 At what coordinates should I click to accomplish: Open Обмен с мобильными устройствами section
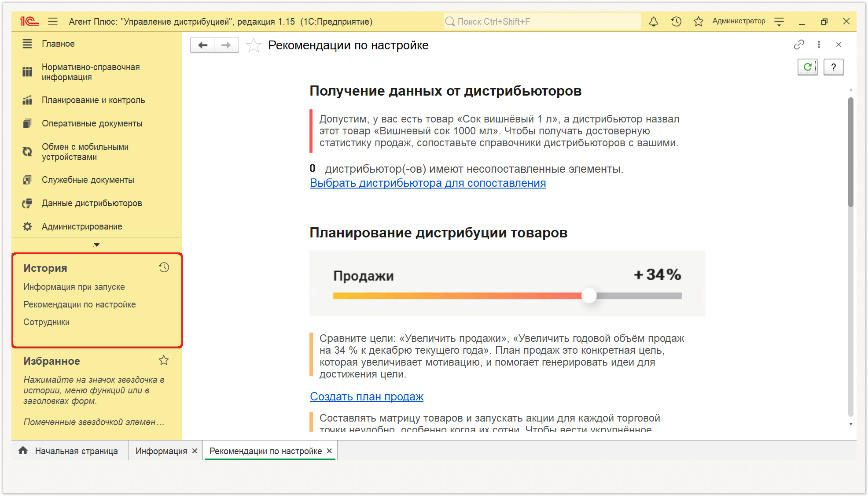pos(85,152)
